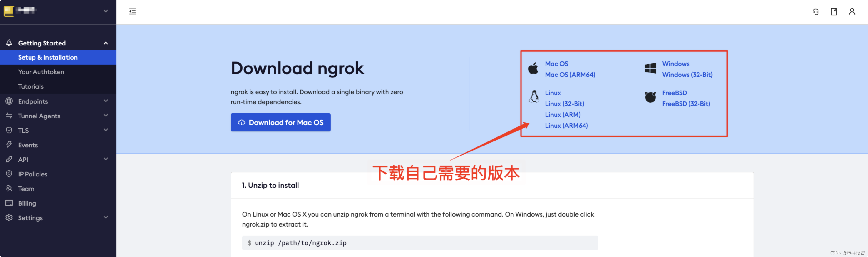Click the unzip command code box

coord(419,243)
